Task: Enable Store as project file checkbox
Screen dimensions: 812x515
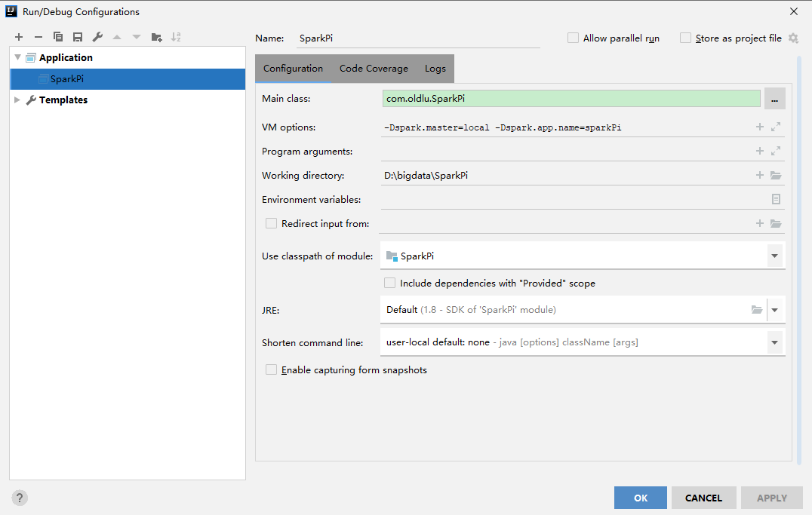Action: point(685,38)
